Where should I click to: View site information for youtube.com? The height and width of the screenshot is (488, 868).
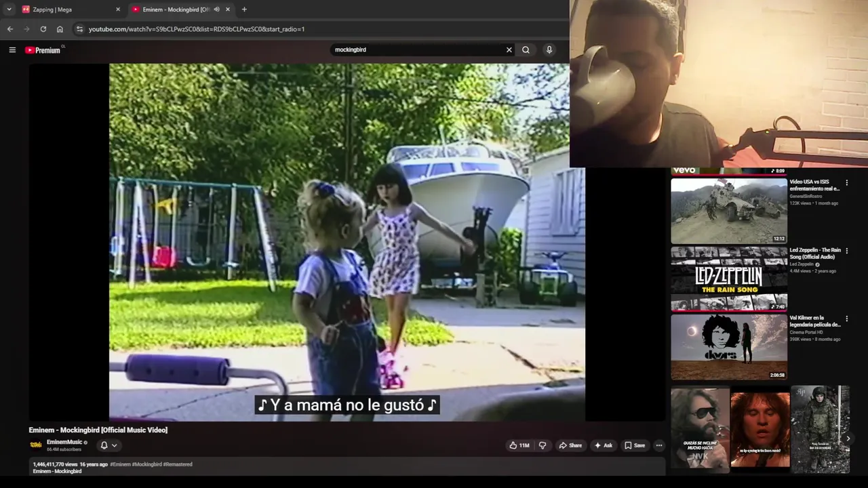click(x=79, y=29)
